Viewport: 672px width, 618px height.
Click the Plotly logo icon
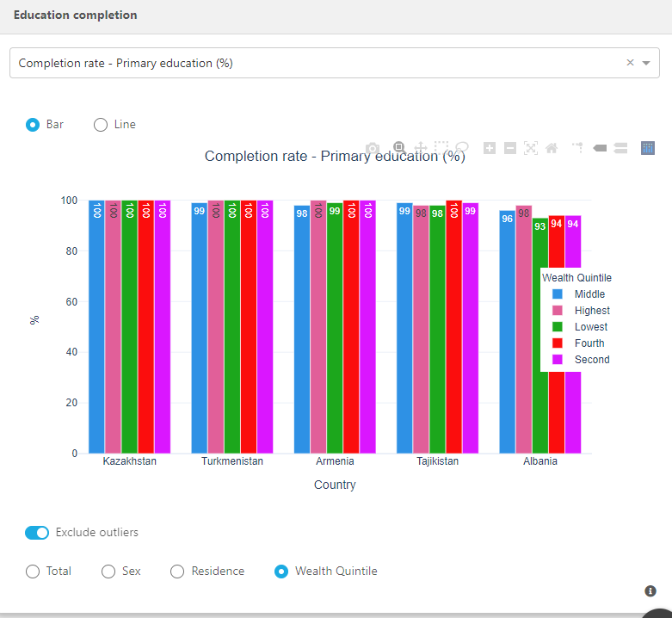tap(648, 148)
